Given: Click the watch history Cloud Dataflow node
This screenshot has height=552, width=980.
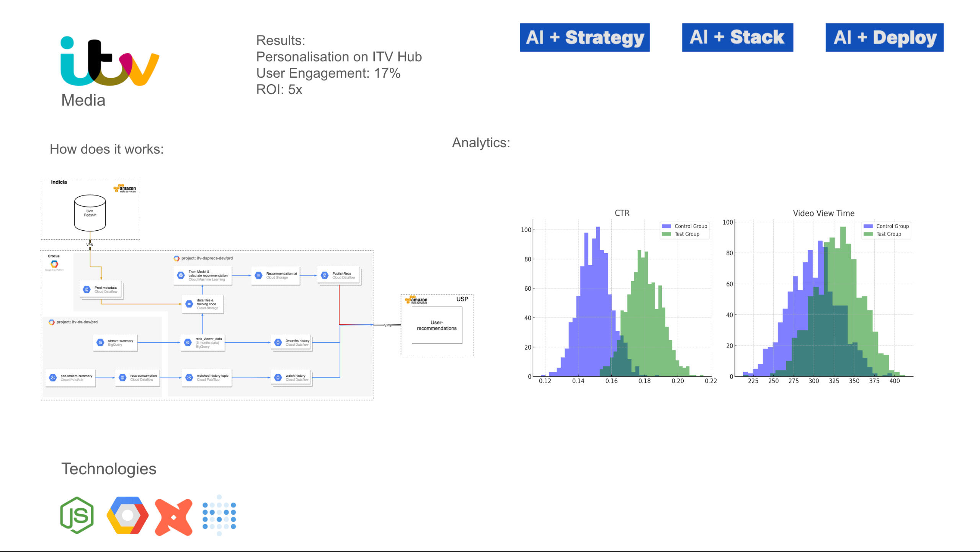Looking at the screenshot, I should pyautogui.click(x=292, y=378).
